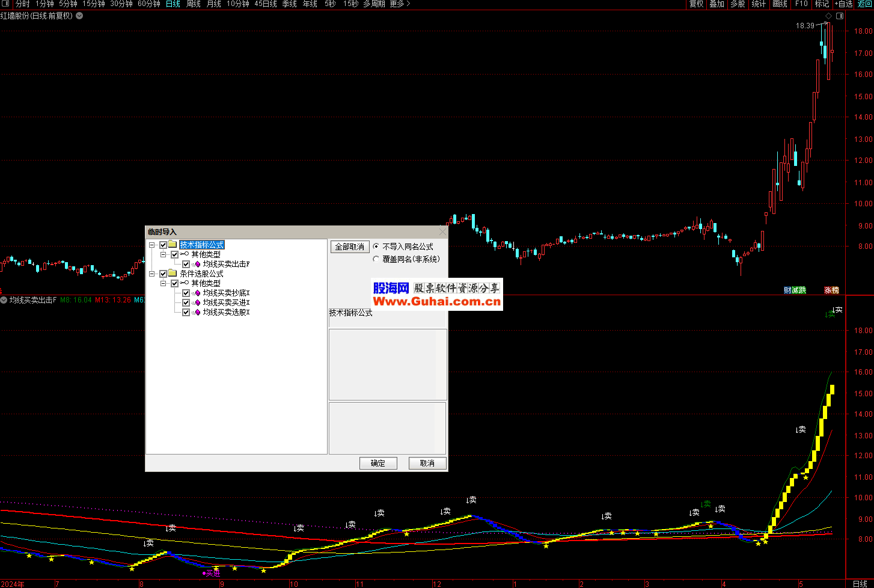Click the magenta cube icon of 均线买卖选股X

197,312
